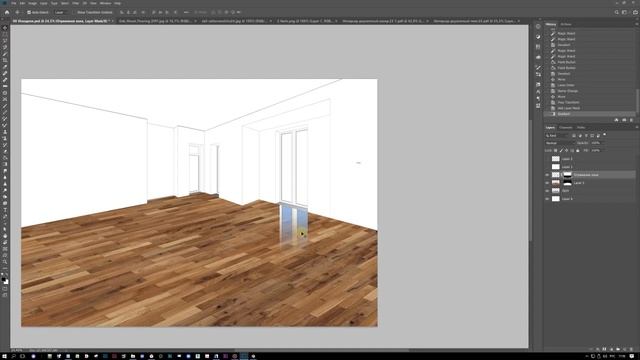This screenshot has height=360, width=640.
Task: Hide the Пол layer
Action: click(x=547, y=191)
